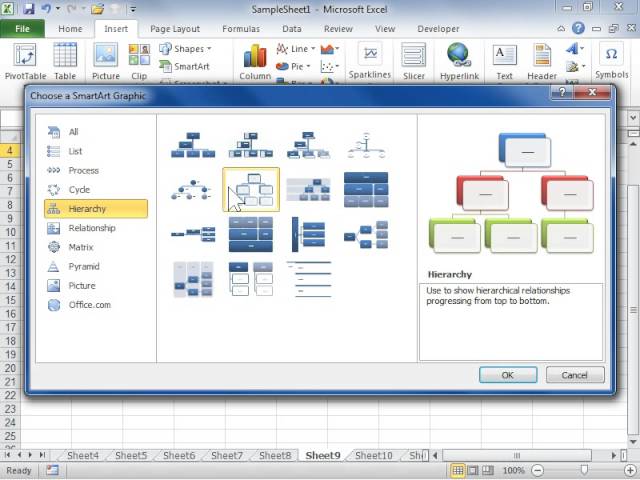The image size is (640, 480).
Task: Choose the Process SmartArt category
Action: pyautogui.click(x=96, y=170)
